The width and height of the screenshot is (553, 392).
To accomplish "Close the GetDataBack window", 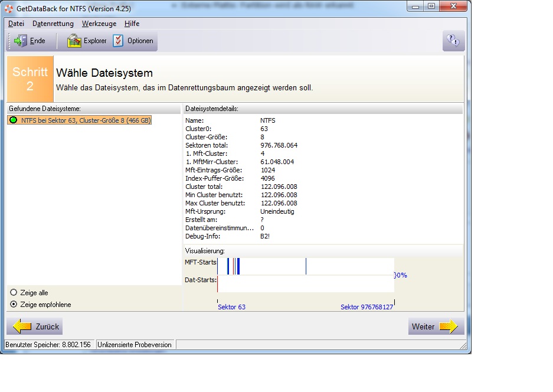I will pyautogui.click(x=453, y=6).
